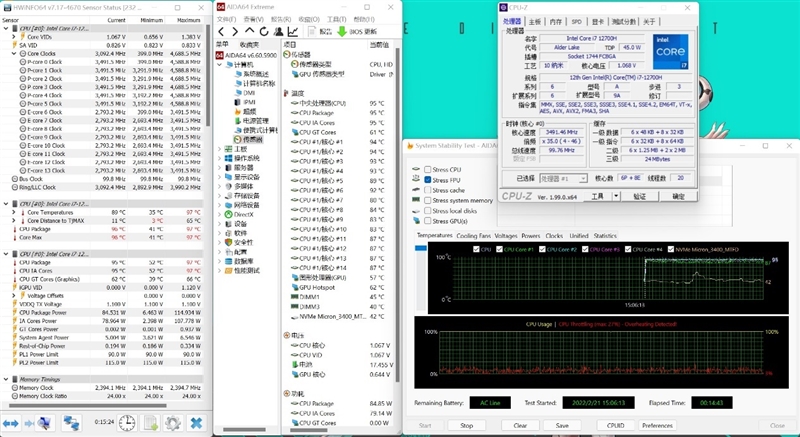800x437 pixels.
Task: Enable the Stress GPU(s) checkbox
Action: coord(428,221)
